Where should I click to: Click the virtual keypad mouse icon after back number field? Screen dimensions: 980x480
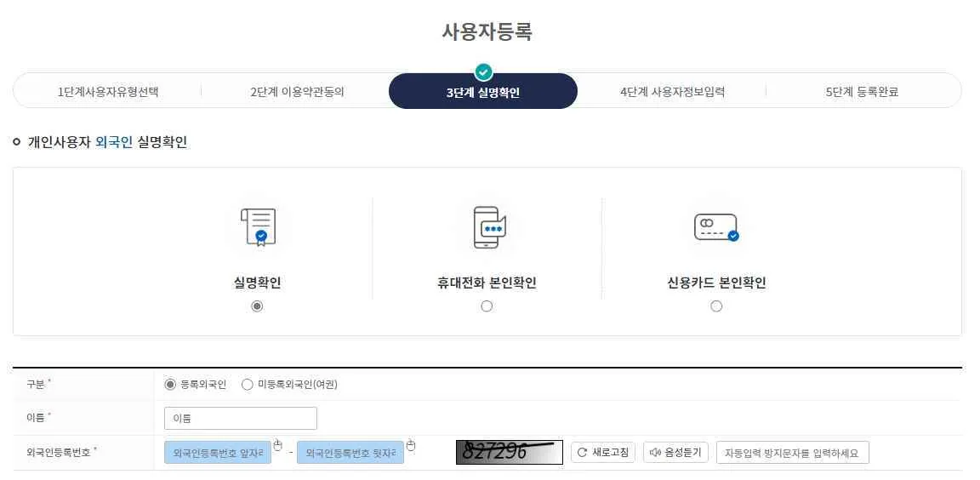pyautogui.click(x=411, y=446)
